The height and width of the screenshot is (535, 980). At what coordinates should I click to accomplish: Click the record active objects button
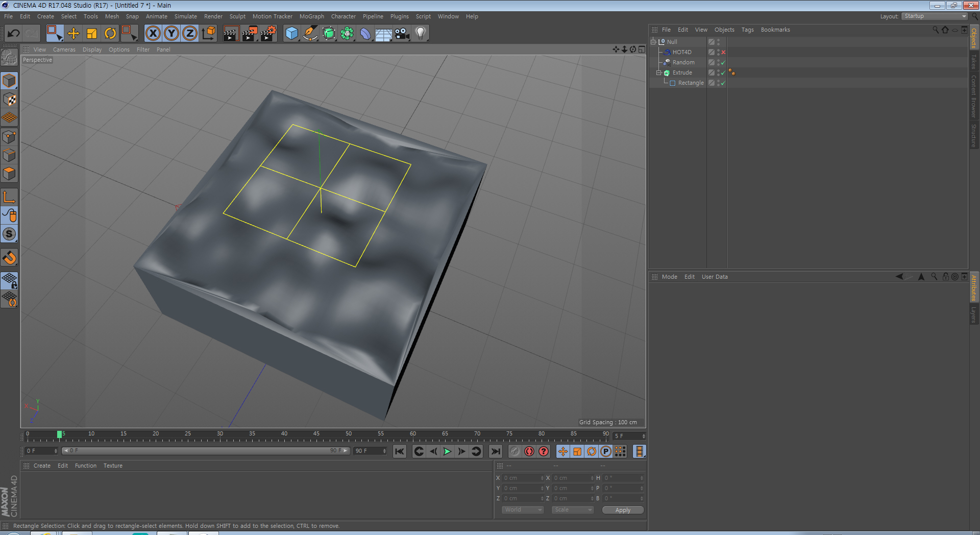[515, 451]
